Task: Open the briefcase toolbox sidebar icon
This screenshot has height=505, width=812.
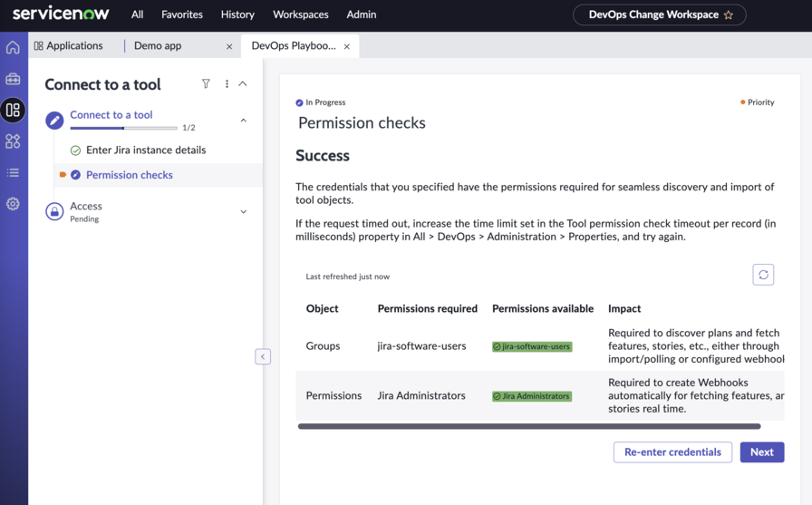Action: point(13,79)
